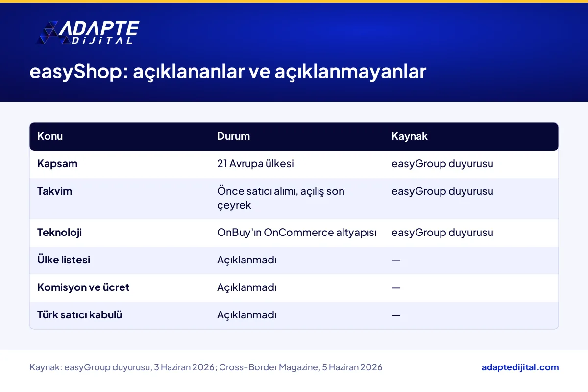Image resolution: width=588 pixels, height=392 pixels.
Task: Click easyGroup duyurusu in the Kapsam row
Action: click(442, 164)
